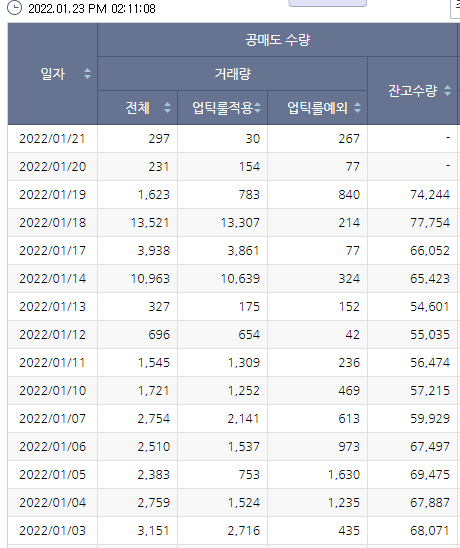
Task: Select date cell 2022/01/21
Action: click(x=52, y=139)
